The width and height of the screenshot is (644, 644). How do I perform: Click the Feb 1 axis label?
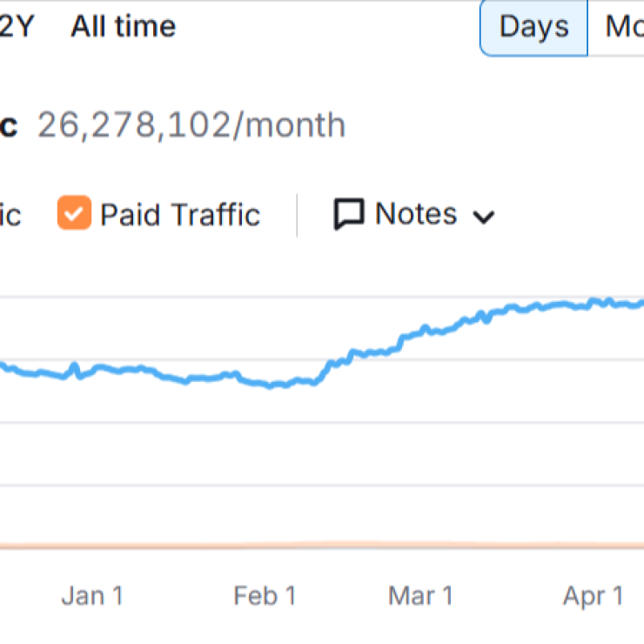click(x=265, y=596)
